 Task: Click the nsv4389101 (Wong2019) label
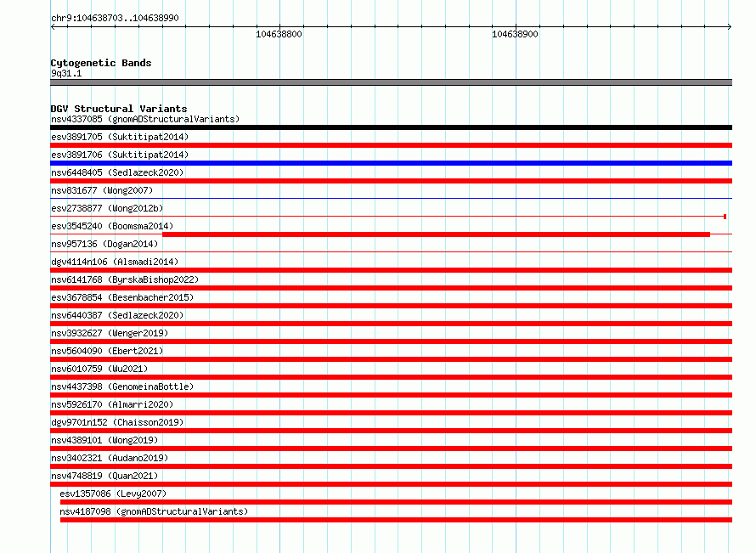click(104, 440)
